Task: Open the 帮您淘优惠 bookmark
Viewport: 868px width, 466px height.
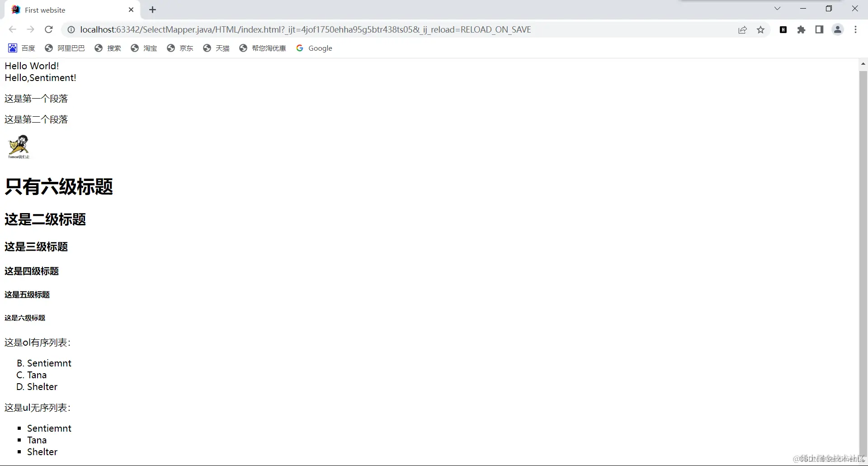Action: [263, 48]
